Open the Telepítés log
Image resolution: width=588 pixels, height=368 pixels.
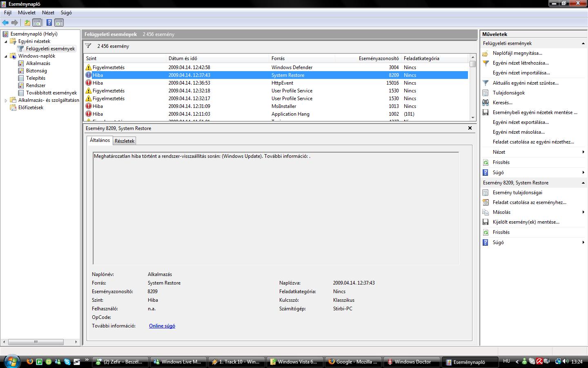tap(36, 78)
